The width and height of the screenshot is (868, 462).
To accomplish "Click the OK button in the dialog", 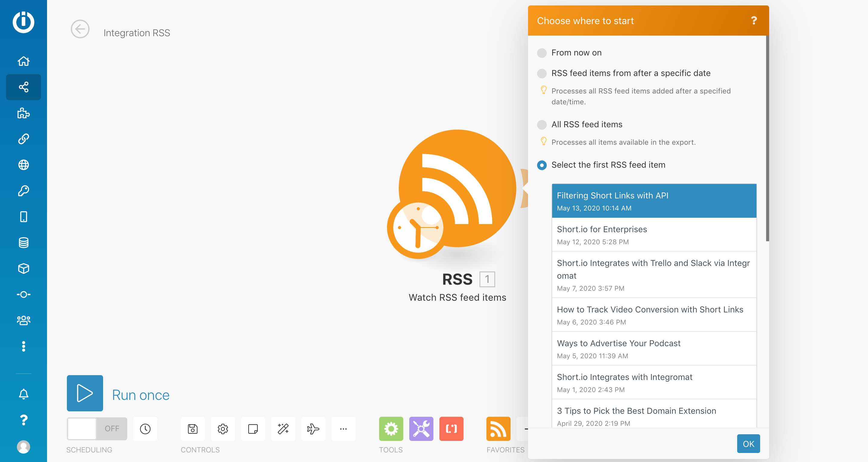I will click(x=748, y=443).
